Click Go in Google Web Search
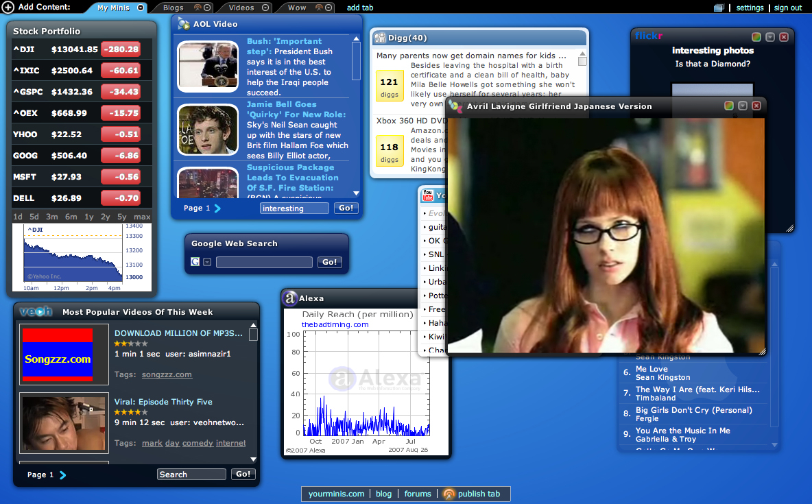812x504 pixels. (x=329, y=262)
